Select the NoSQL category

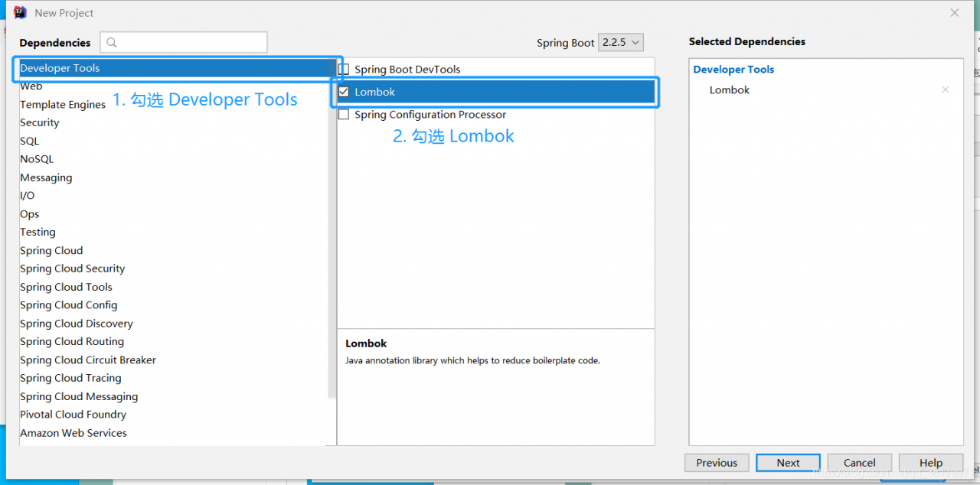37,159
